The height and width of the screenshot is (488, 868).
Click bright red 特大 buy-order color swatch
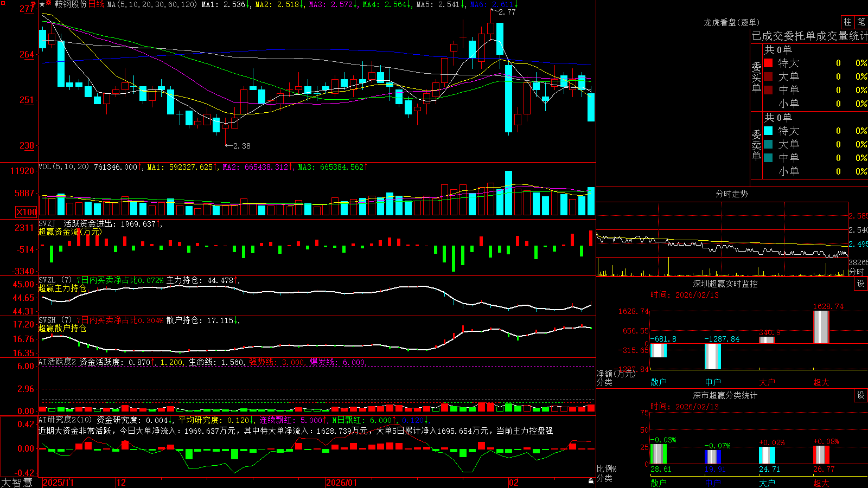768,63
